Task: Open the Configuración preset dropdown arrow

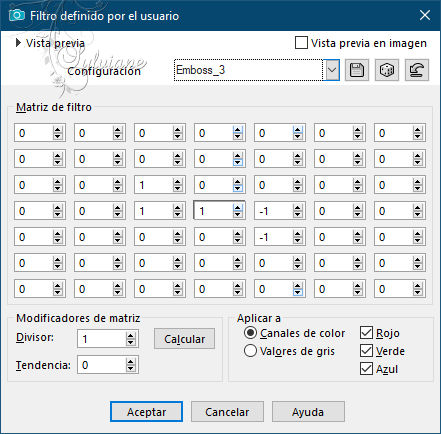Action: [x=332, y=70]
